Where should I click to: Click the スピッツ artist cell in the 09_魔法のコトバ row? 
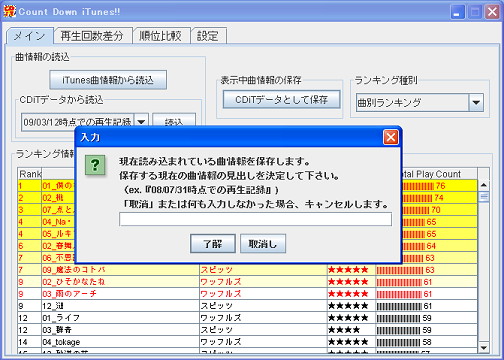click(263, 270)
